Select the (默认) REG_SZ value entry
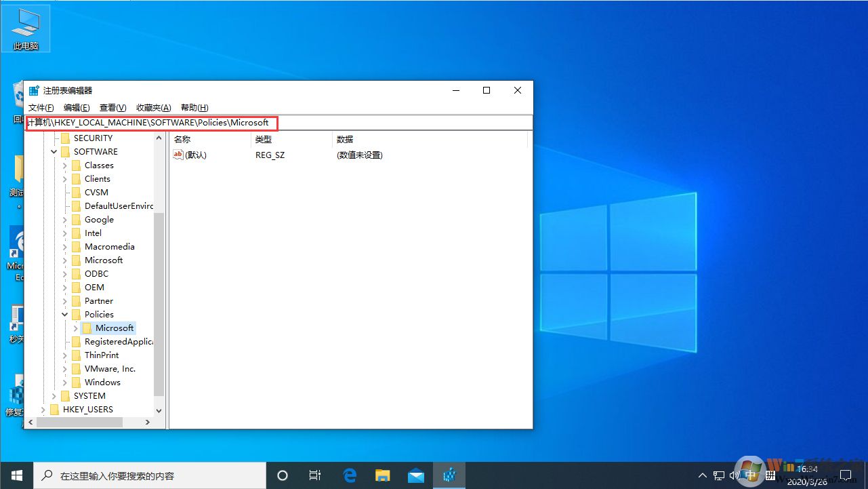868x489 pixels. pos(197,155)
